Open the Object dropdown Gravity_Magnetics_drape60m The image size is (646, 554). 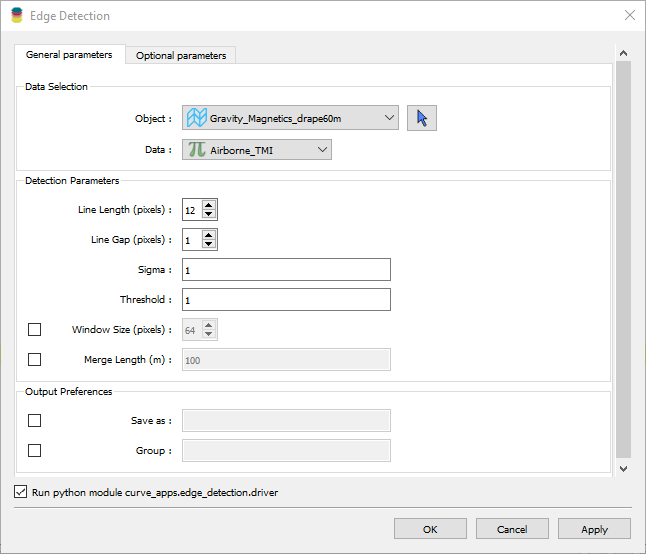(290, 118)
